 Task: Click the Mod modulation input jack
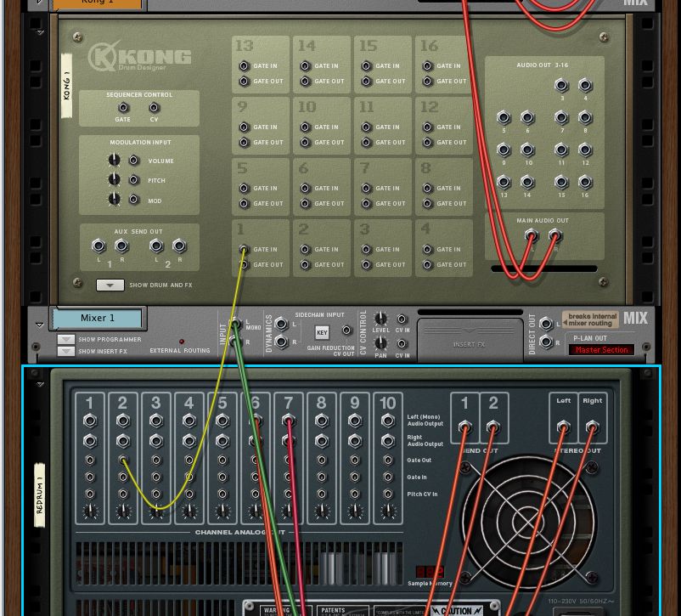click(x=134, y=199)
